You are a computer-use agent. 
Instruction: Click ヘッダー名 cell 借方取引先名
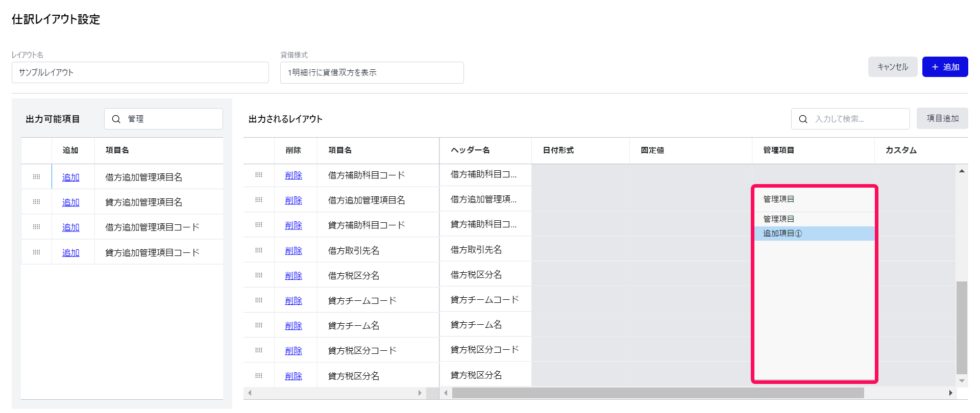click(485, 250)
